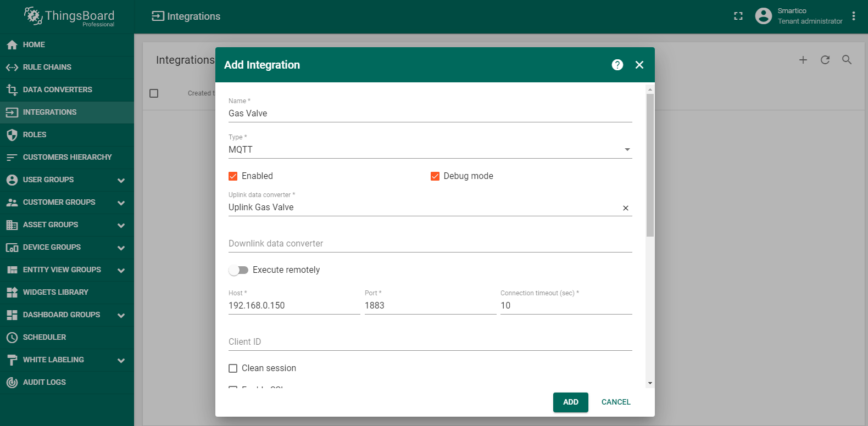Open the user options kebab menu
The height and width of the screenshot is (426, 868).
pos(853,16)
